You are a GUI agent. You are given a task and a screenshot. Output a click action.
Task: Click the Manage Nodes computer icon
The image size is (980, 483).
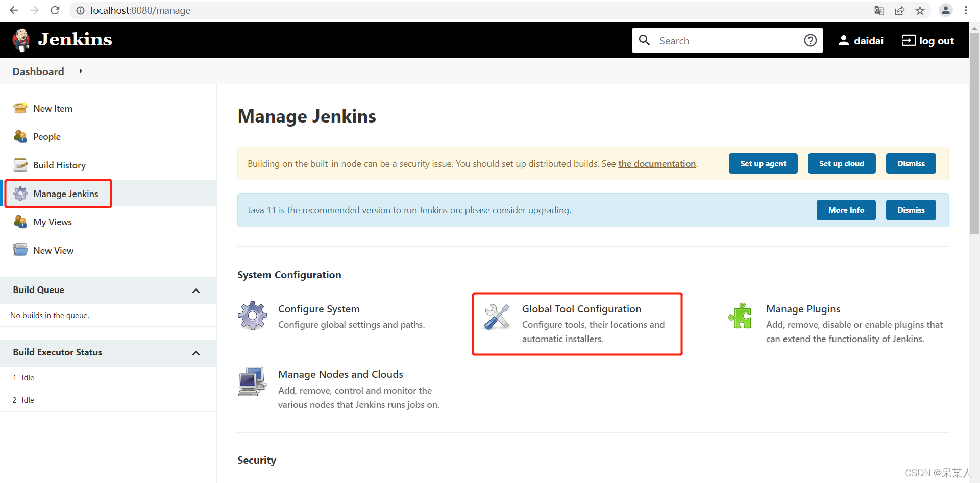pyautogui.click(x=252, y=381)
